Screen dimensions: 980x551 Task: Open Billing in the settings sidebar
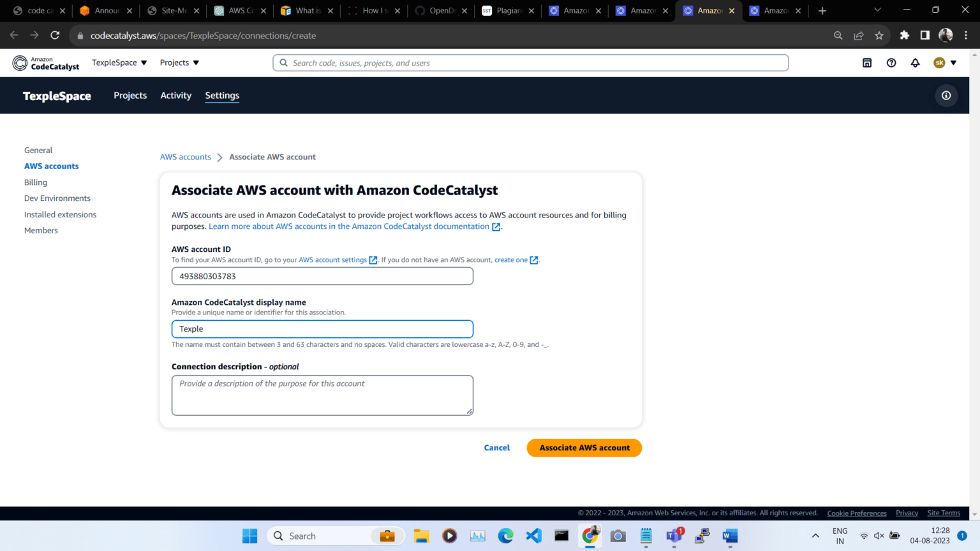click(x=35, y=182)
